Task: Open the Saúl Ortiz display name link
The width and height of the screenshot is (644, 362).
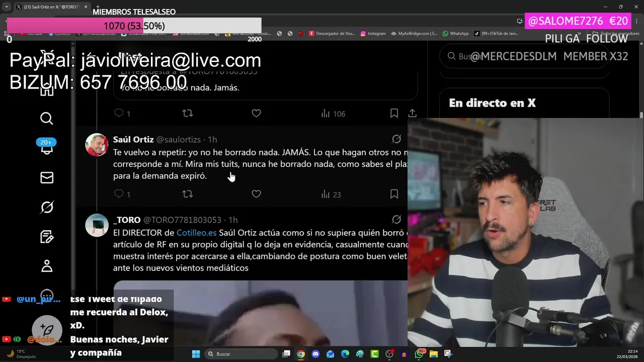Action: pyautogui.click(x=133, y=139)
